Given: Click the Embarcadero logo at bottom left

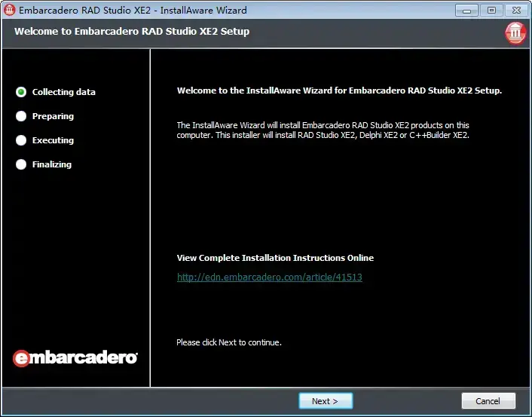Looking at the screenshot, I should tap(75, 358).
